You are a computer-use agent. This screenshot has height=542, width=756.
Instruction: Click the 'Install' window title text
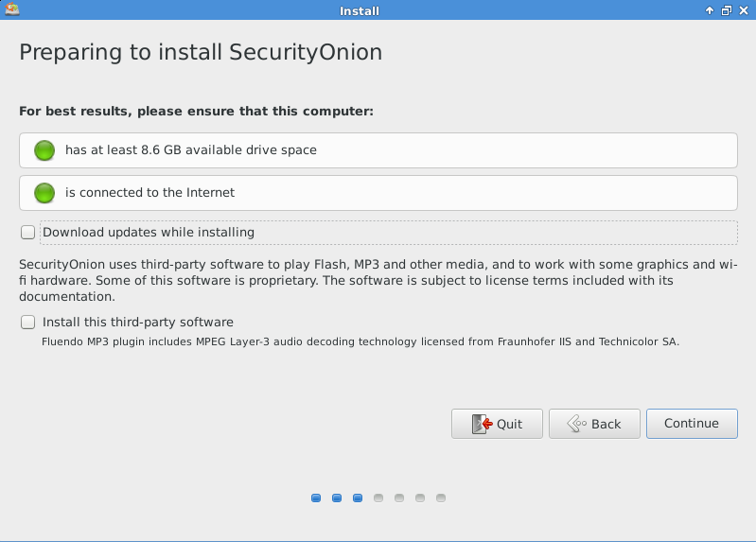(x=359, y=10)
